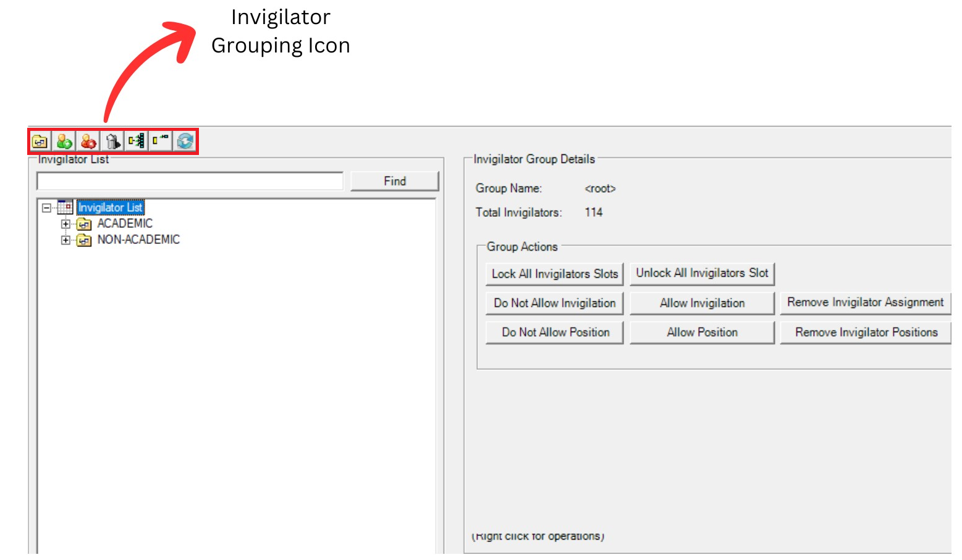The image size is (962, 560).
Task: Click the red remove invigilator icon
Action: [x=88, y=141]
